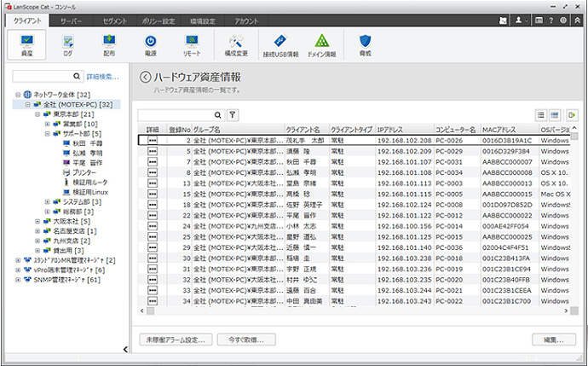Open the 電源 (Power) toolbar icon
Screen dimensions: 588x366
pos(151,44)
